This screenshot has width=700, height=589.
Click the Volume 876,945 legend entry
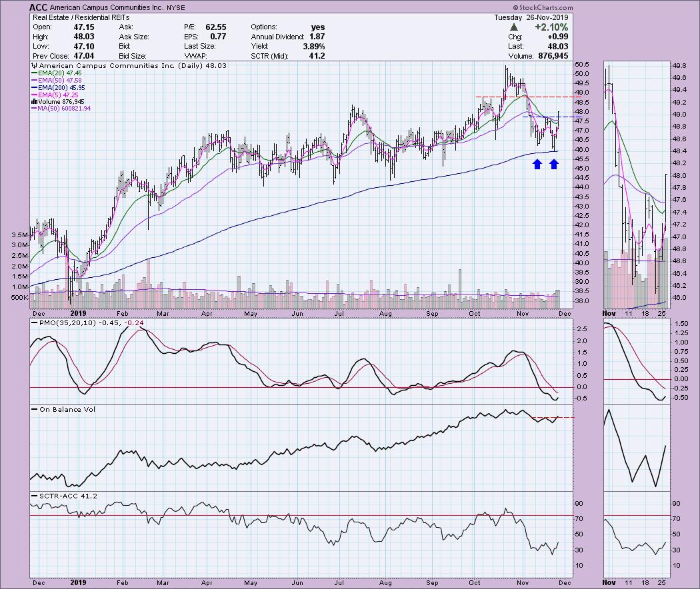click(x=57, y=102)
